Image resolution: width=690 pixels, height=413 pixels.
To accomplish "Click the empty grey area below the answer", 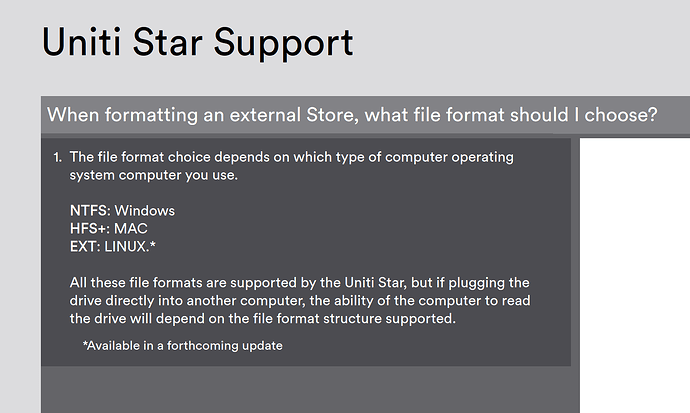I will [x=310, y=389].
